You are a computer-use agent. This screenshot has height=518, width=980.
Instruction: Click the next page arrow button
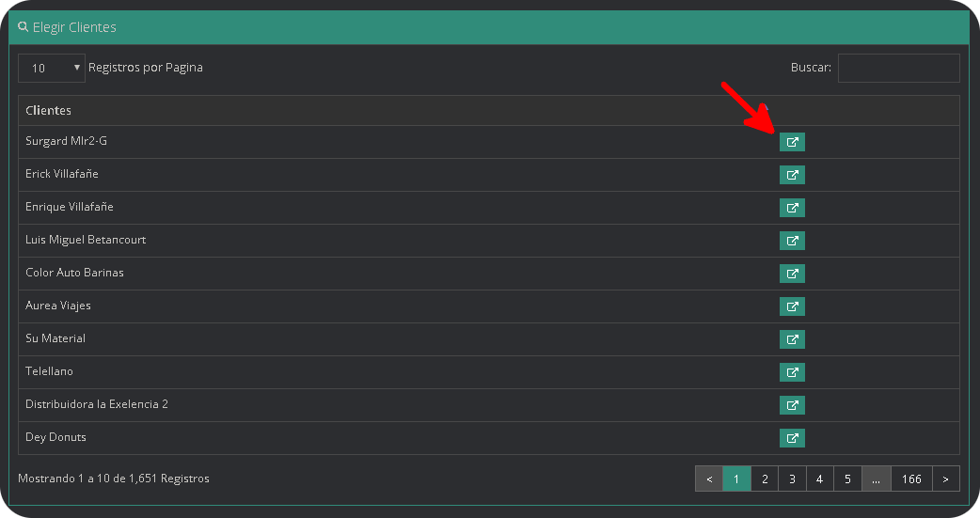[945, 479]
